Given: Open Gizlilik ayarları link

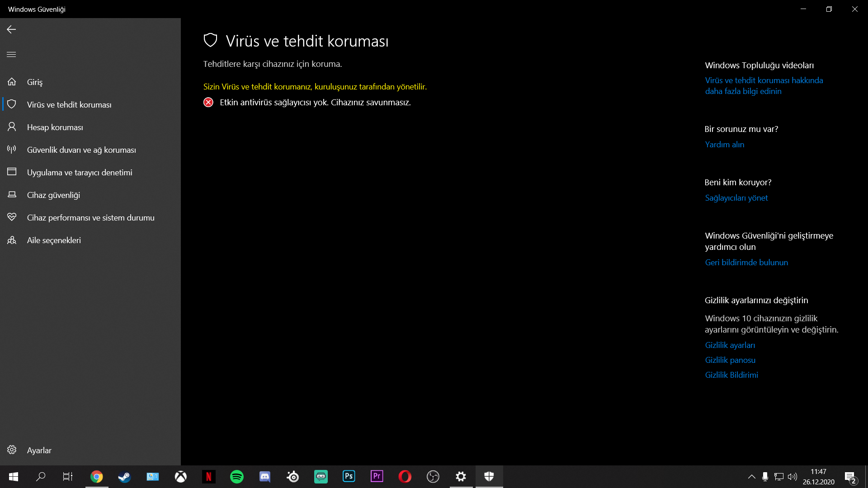Looking at the screenshot, I should pyautogui.click(x=730, y=345).
